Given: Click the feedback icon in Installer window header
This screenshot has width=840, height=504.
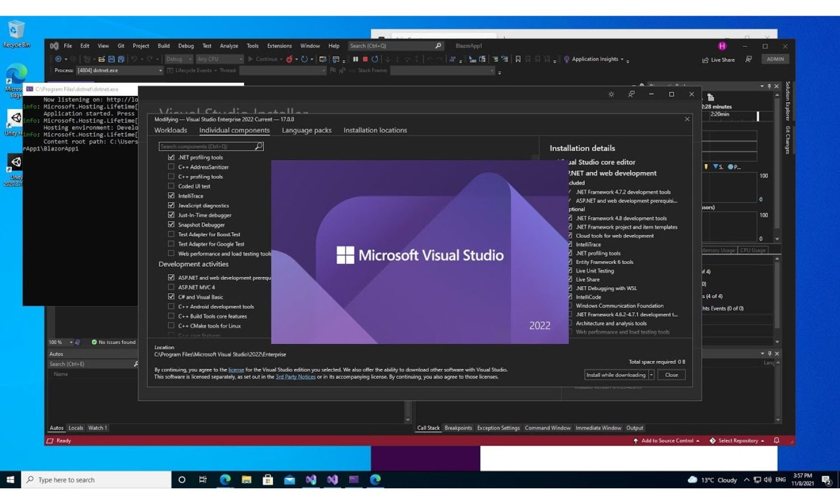Looking at the screenshot, I should click(x=631, y=94).
